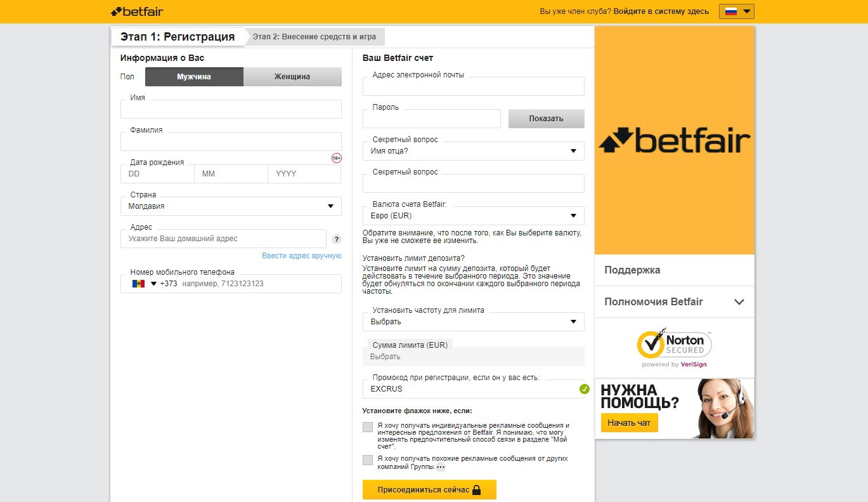Click the promo code field with EXCRUS
Image resolution: width=868 pixels, height=502 pixels.
point(474,389)
